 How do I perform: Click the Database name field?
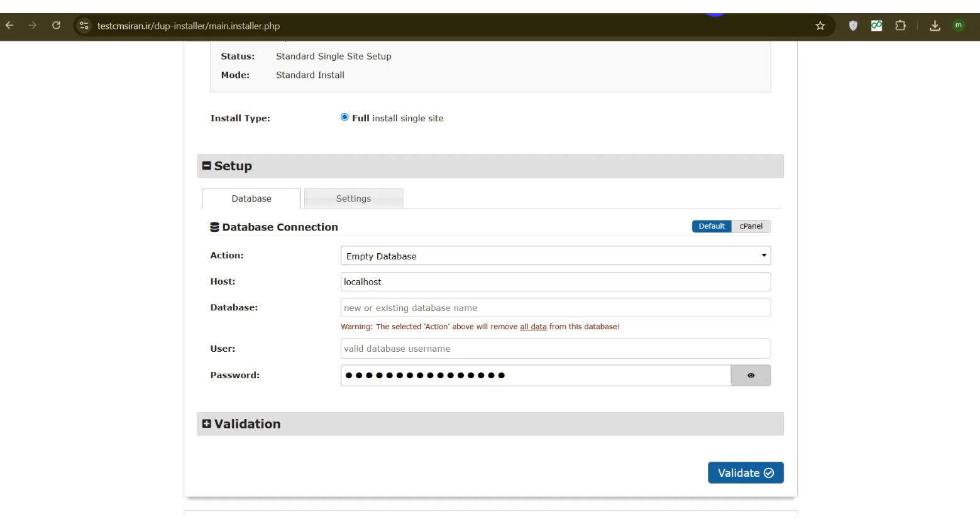tap(556, 308)
